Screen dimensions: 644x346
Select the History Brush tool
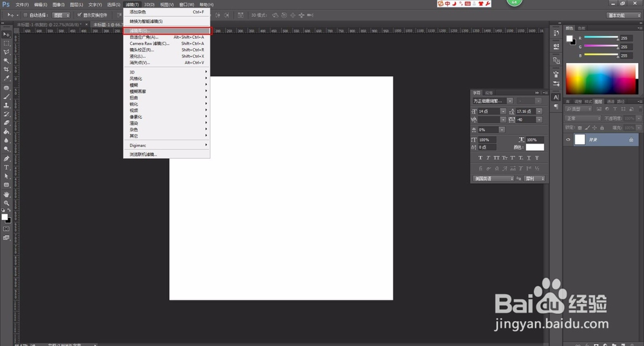pyautogui.click(x=6, y=114)
